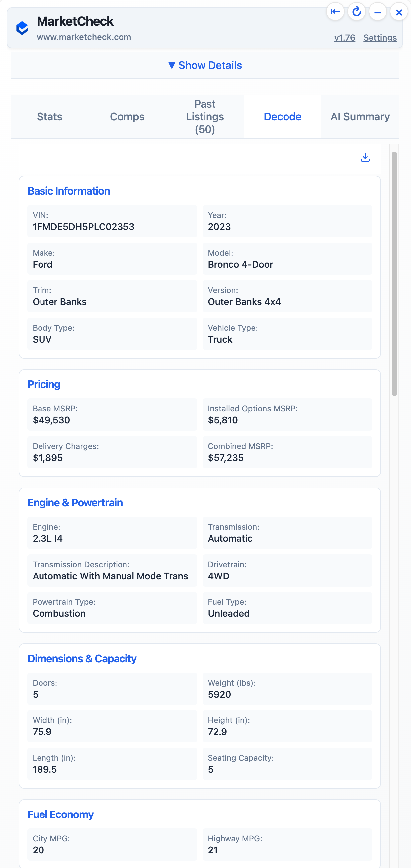Viewport: 411px width, 868px height.
Task: Click the Engine & Powertrain heading
Action: point(75,503)
